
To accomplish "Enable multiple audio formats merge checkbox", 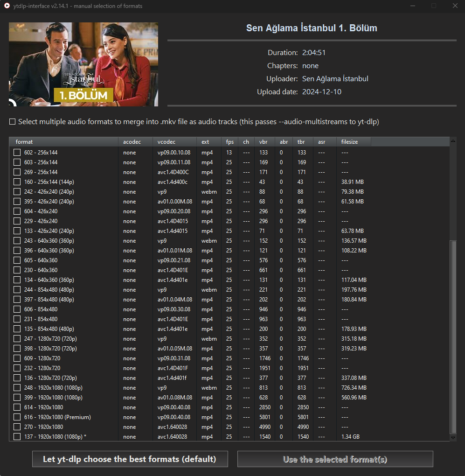I will click(x=13, y=122).
